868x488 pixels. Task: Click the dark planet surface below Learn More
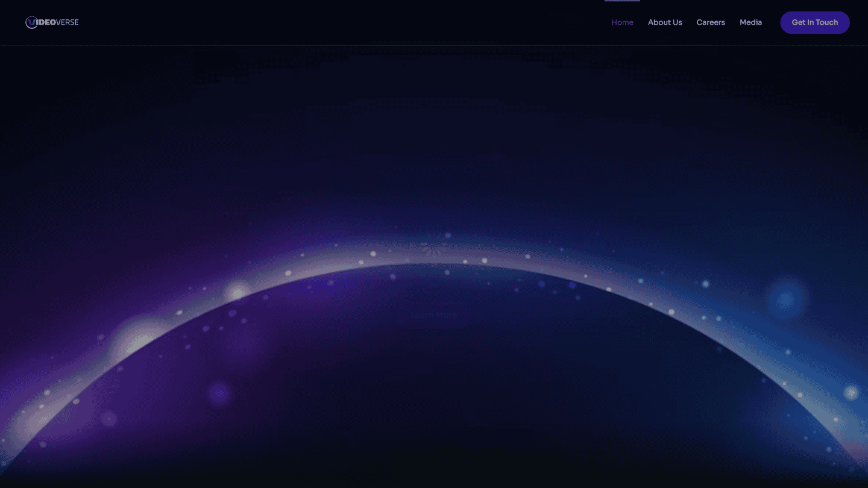[434, 386]
